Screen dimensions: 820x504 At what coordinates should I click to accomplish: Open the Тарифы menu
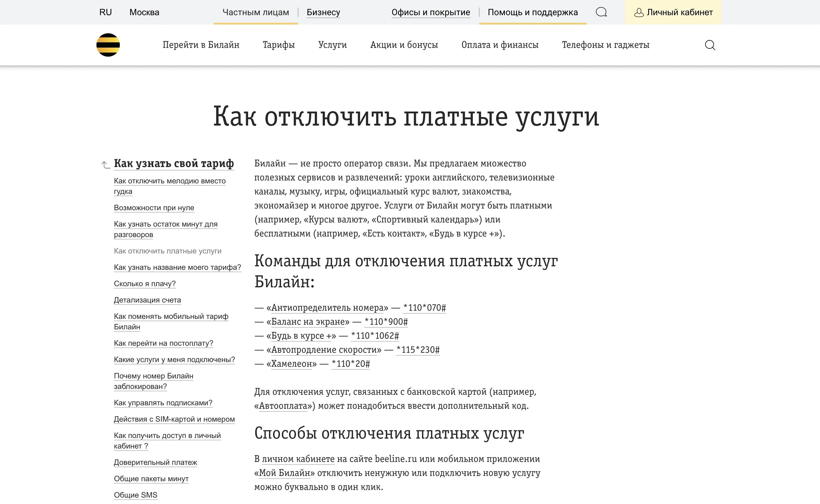[x=278, y=45]
